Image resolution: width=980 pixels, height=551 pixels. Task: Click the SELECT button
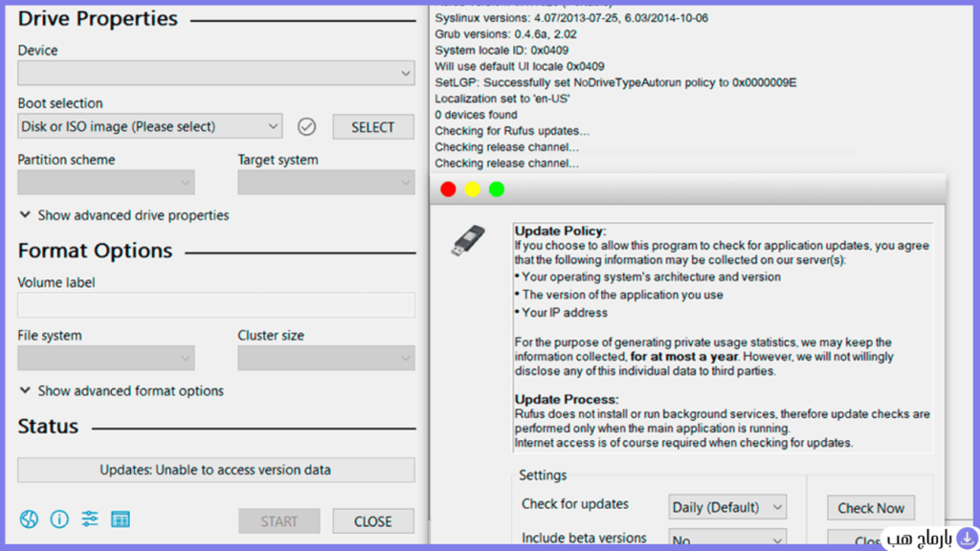pyautogui.click(x=373, y=127)
